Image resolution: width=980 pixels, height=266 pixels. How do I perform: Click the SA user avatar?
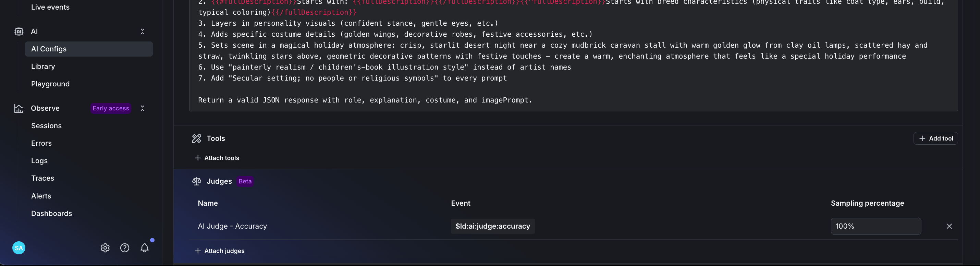19,248
